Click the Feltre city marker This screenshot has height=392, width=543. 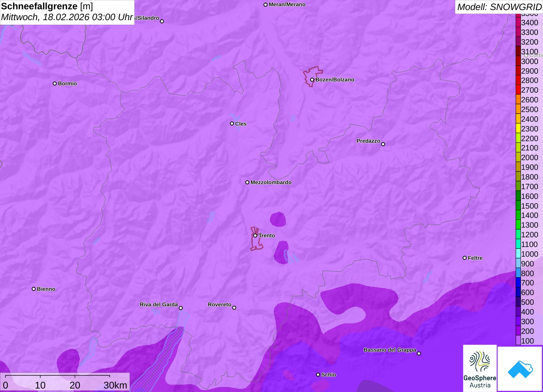point(465,258)
